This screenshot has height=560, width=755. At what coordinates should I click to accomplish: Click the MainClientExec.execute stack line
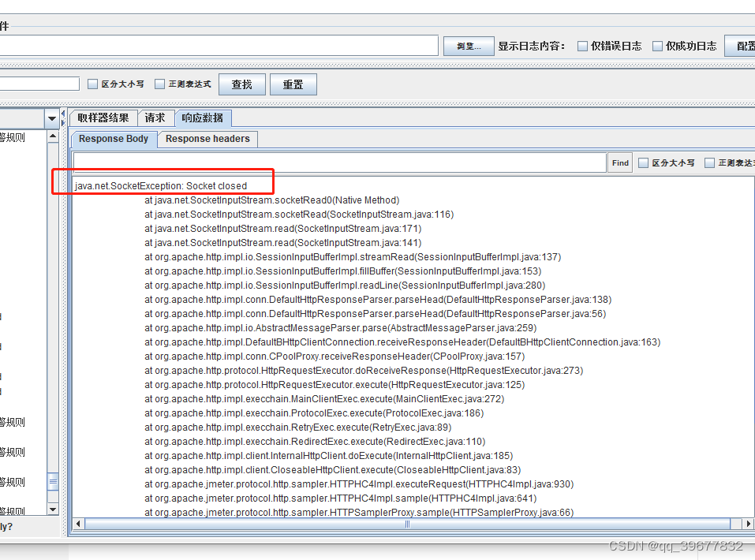tap(324, 399)
